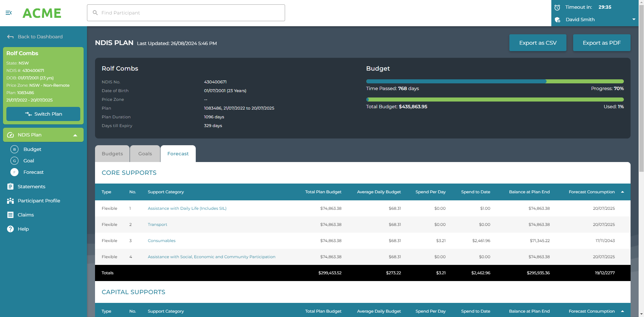Open Forecast in sidebar menu

tap(34, 172)
